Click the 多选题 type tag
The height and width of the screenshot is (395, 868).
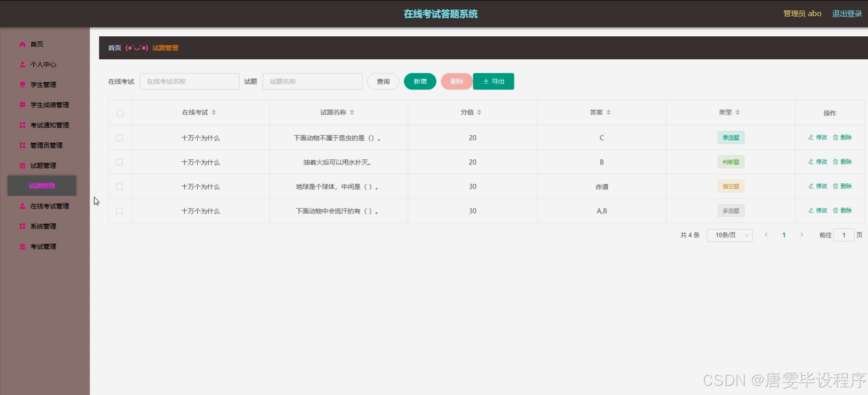[x=731, y=210]
